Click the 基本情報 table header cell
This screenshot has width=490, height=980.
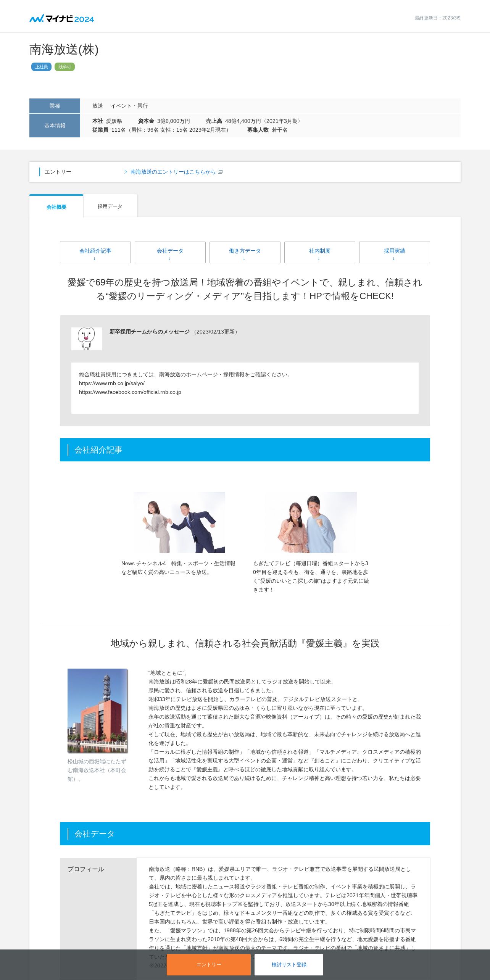(55, 126)
